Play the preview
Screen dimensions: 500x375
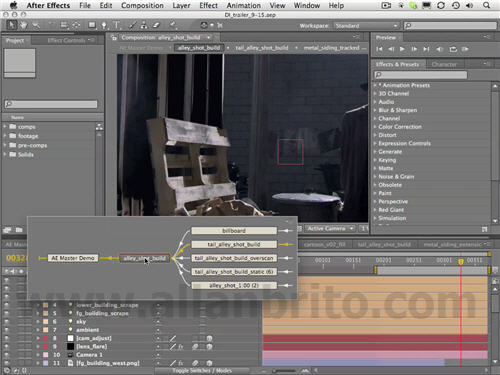pyautogui.click(x=402, y=49)
